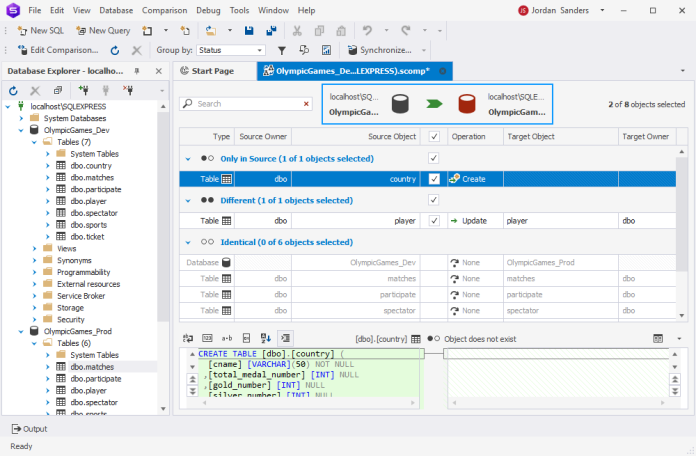This screenshot has height=456, width=696.
Task: Click the horizontal scrollbar under the CREATE TABLE script
Action: [308, 403]
